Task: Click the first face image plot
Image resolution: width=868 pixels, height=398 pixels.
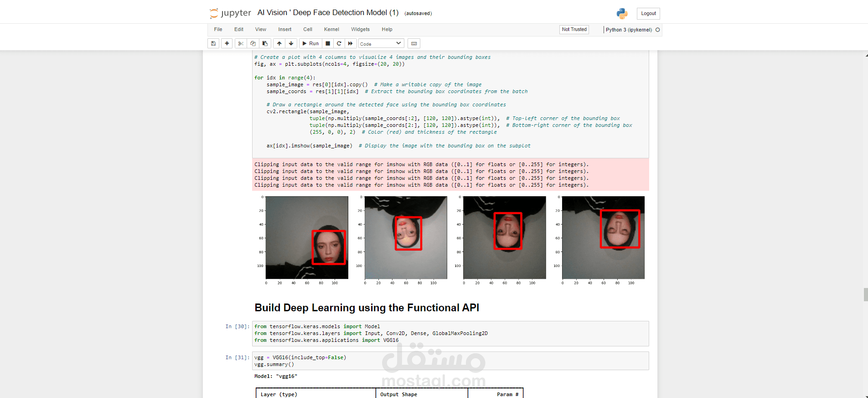Action: (307, 237)
